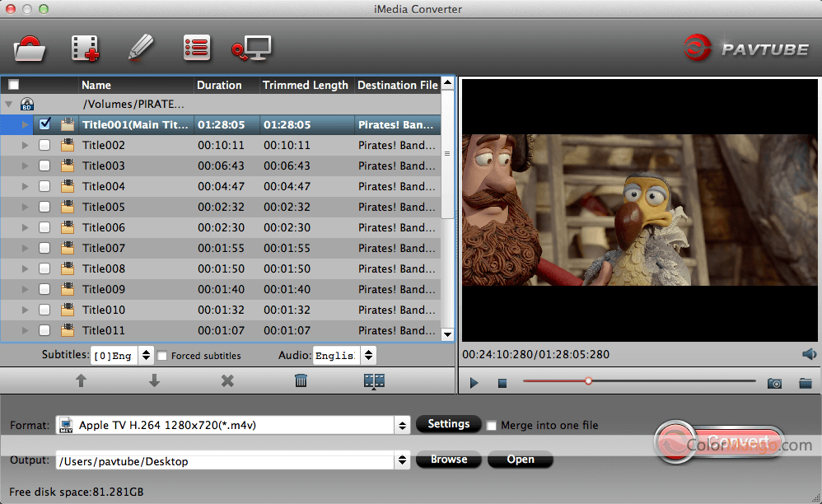Expand the Title010 row

point(25,310)
